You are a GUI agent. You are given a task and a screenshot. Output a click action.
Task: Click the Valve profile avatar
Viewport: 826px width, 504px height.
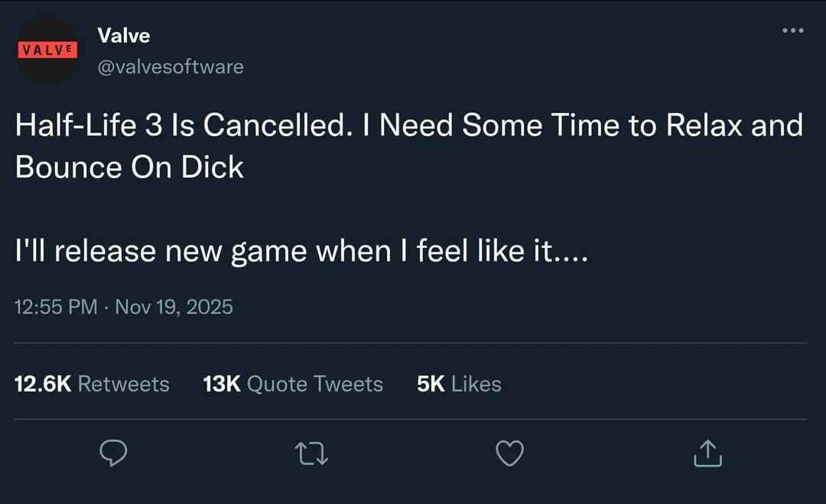point(47,50)
